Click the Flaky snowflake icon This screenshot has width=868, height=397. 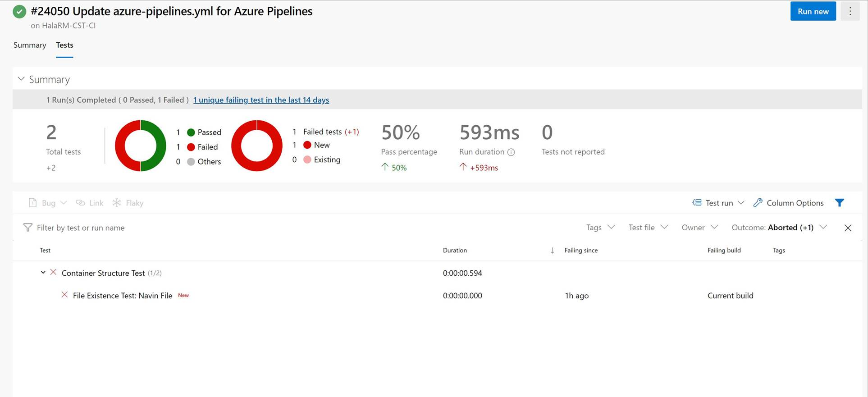click(x=117, y=203)
